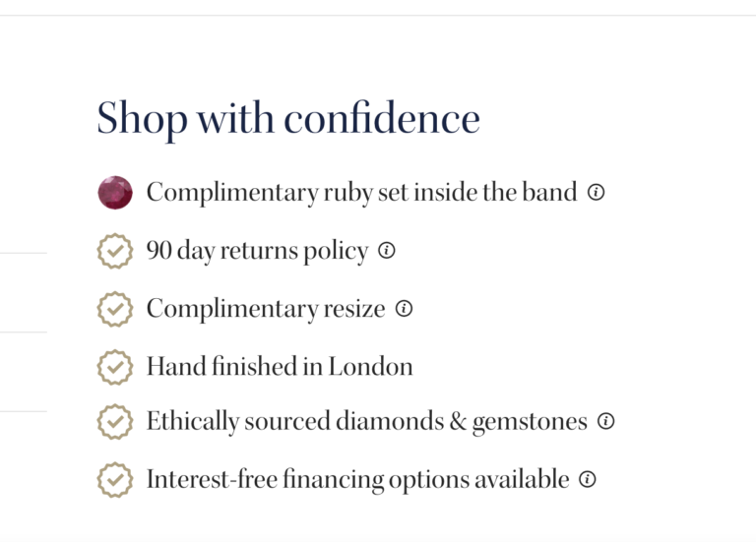Screen dimensions: 756x542
Task: Click 'Interest-free financing options available' text
Action: point(357,480)
